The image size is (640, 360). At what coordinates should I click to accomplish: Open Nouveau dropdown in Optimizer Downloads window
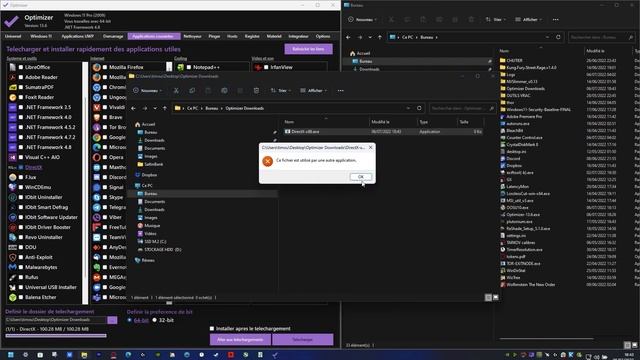click(147, 91)
